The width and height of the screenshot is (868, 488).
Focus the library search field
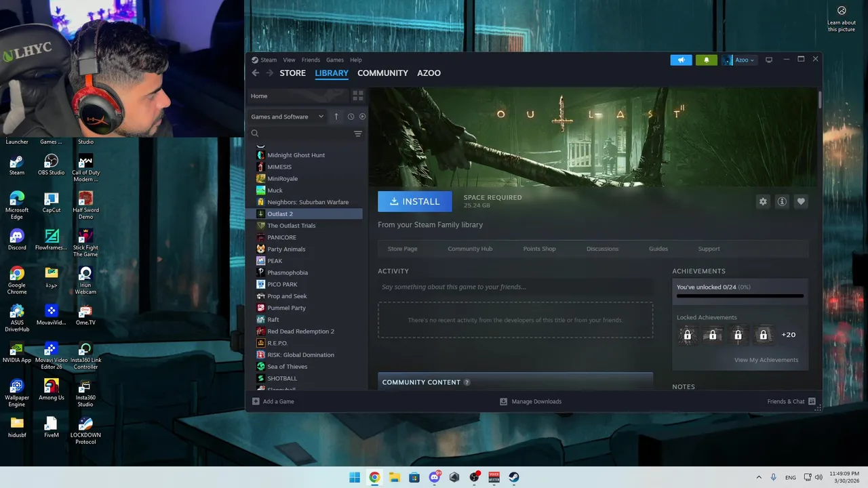pos(300,134)
